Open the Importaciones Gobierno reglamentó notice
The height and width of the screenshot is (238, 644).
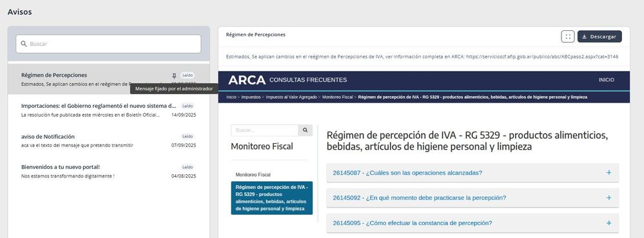pos(108,110)
